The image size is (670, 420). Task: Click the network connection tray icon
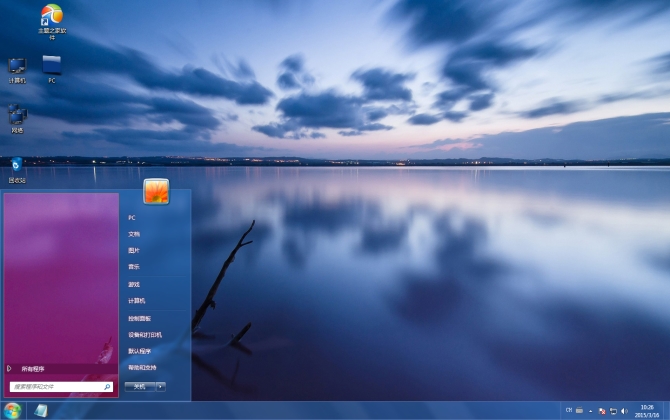613,411
